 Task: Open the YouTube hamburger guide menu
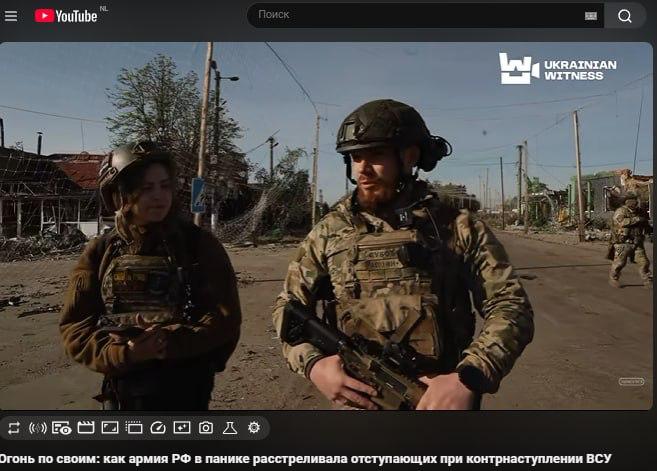[x=11, y=16]
